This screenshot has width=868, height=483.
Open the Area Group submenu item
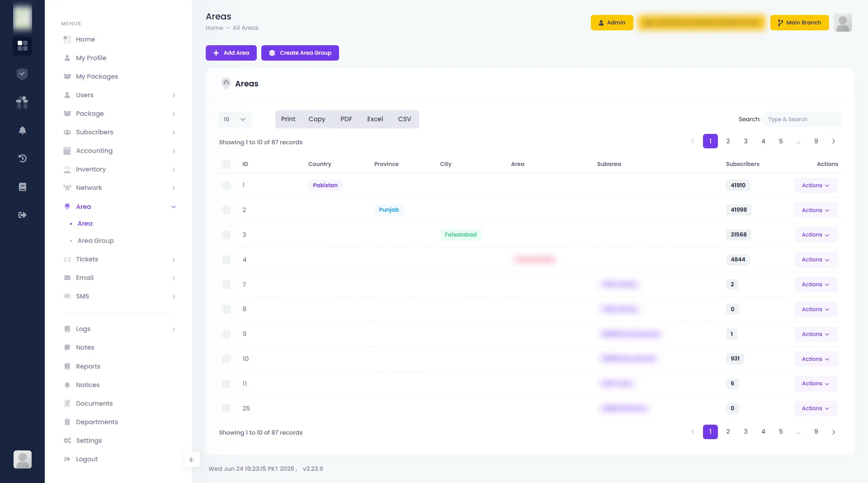95,241
